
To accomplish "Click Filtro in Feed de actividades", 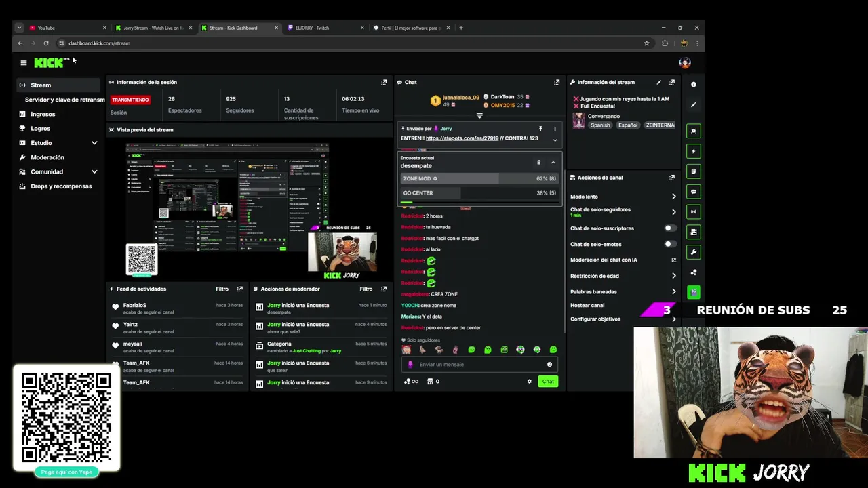I will coord(222,289).
